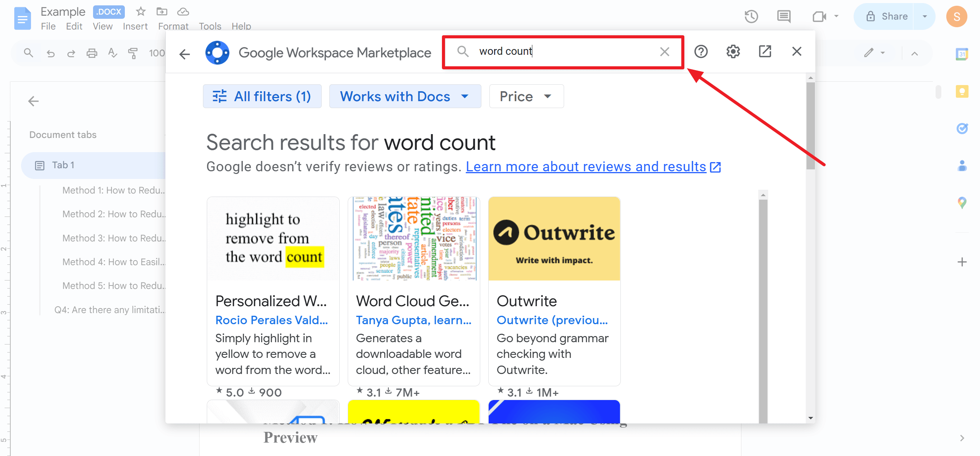The width and height of the screenshot is (980, 456).
Task: Open the Google Calendar side panel
Action: 962,54
